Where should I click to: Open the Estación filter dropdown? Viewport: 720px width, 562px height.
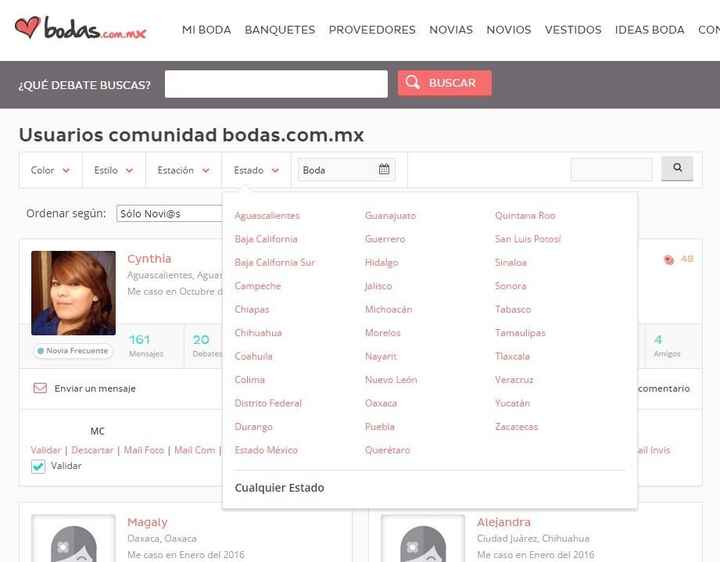pyautogui.click(x=183, y=170)
